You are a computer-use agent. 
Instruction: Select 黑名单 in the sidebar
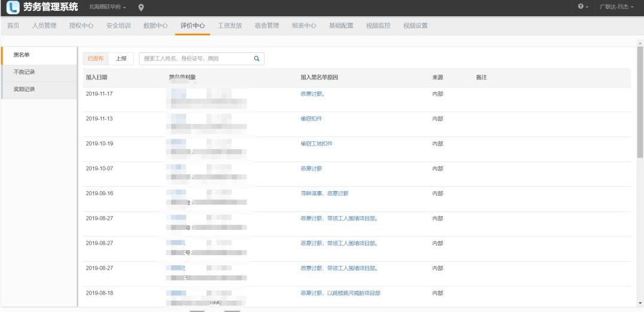pos(40,56)
